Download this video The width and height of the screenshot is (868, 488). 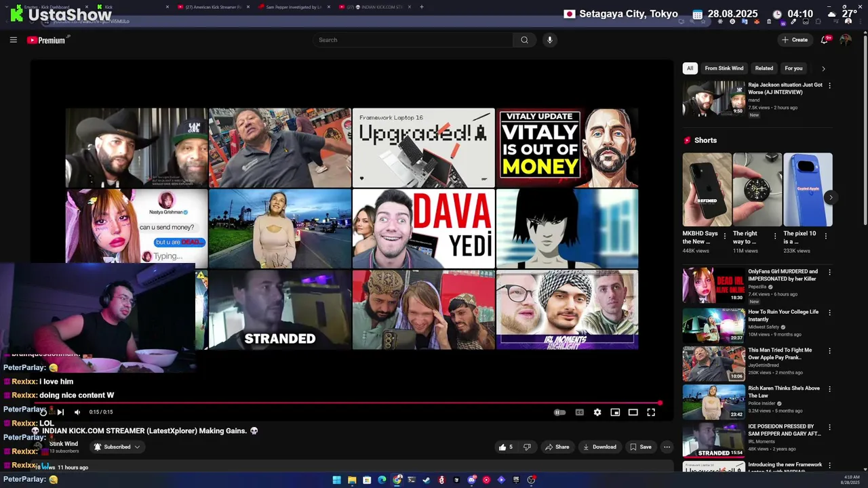coord(599,447)
